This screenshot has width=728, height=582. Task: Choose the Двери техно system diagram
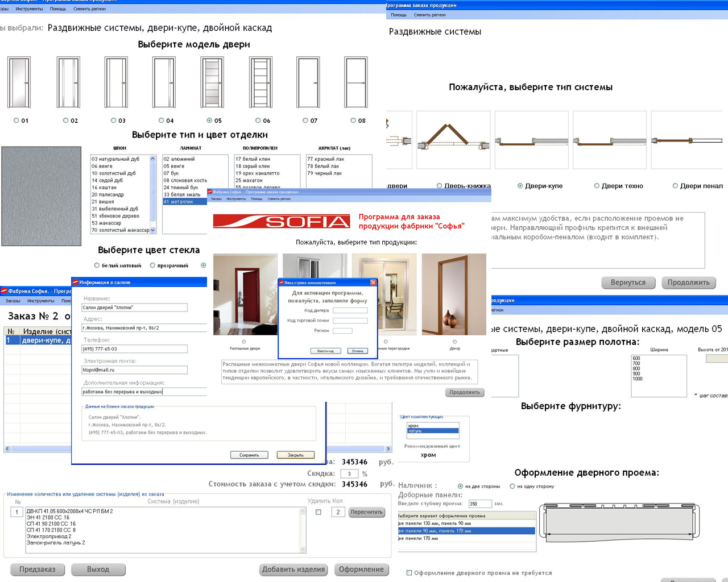[x=609, y=140]
